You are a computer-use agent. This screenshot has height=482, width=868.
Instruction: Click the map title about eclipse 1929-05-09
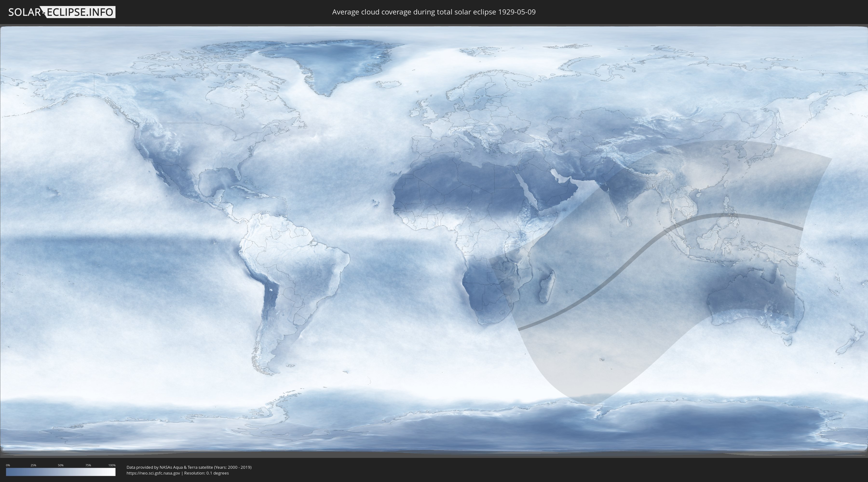pyautogui.click(x=434, y=12)
